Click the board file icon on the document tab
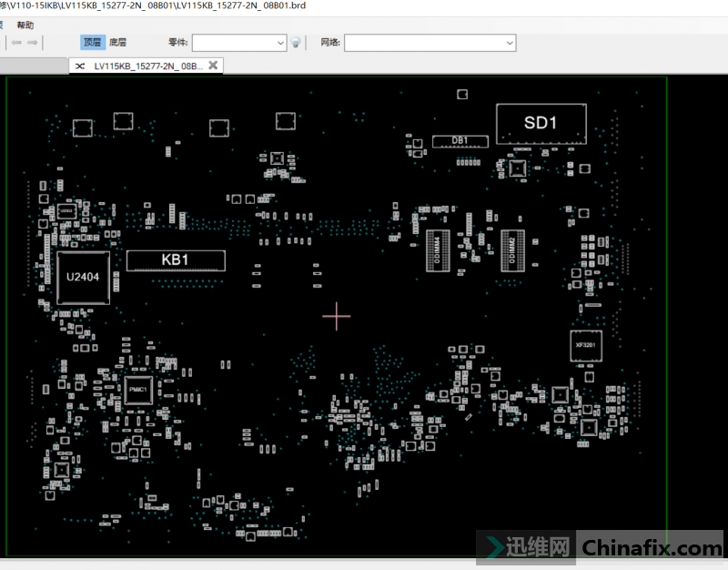 (80, 66)
